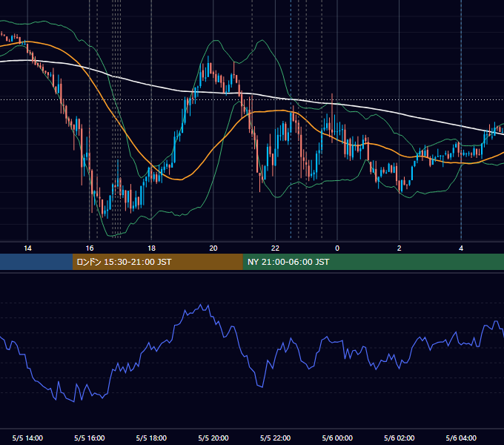Click time axis label 22 under price chart
The image size is (504, 445).
click(x=275, y=248)
